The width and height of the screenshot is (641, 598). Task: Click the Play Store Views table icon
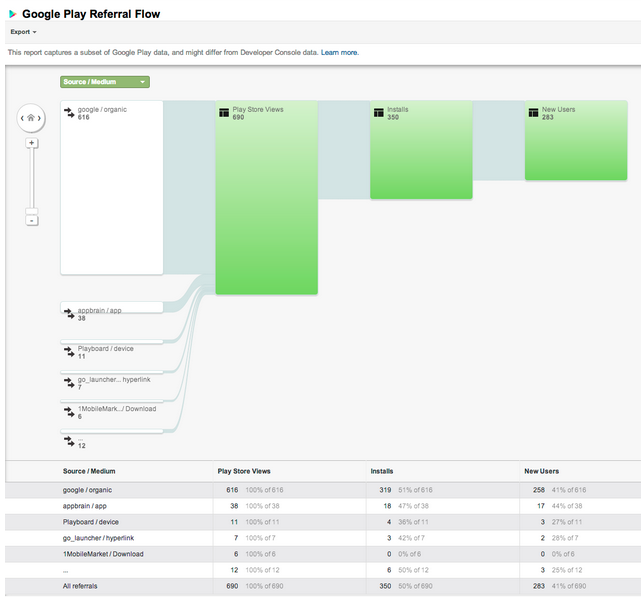pyautogui.click(x=224, y=112)
